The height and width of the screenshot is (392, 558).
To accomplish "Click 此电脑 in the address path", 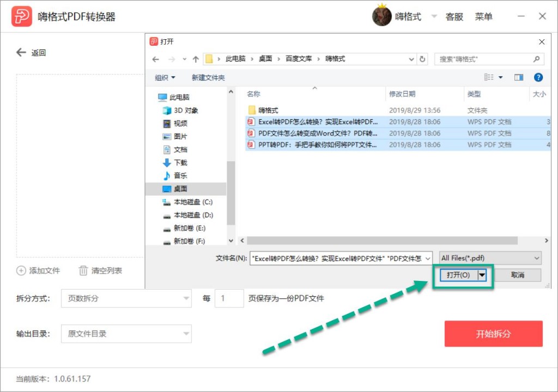I will 235,59.
